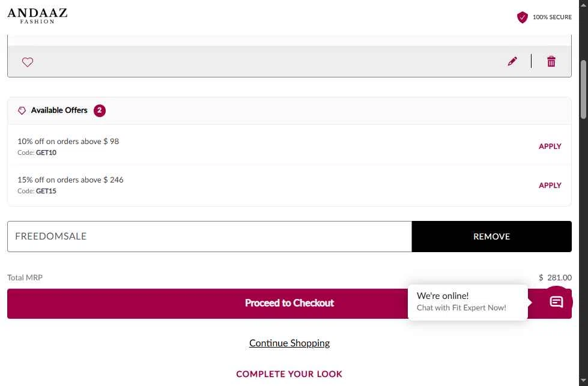Select the Complete Your Look heading
The height and width of the screenshot is (386, 588).
289,374
